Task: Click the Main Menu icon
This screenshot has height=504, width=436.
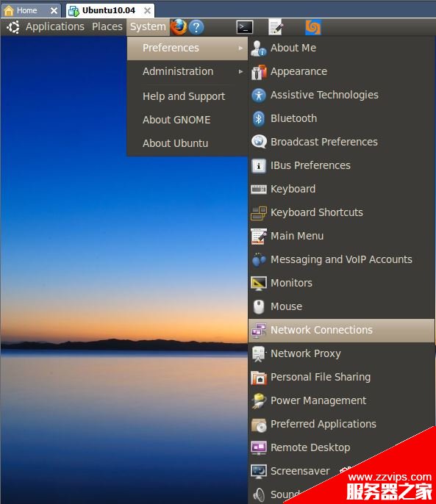Action: click(259, 237)
